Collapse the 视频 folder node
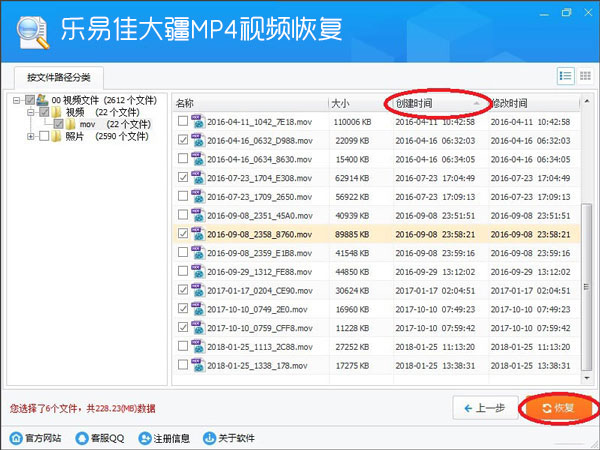The image size is (600, 450). click(31, 112)
